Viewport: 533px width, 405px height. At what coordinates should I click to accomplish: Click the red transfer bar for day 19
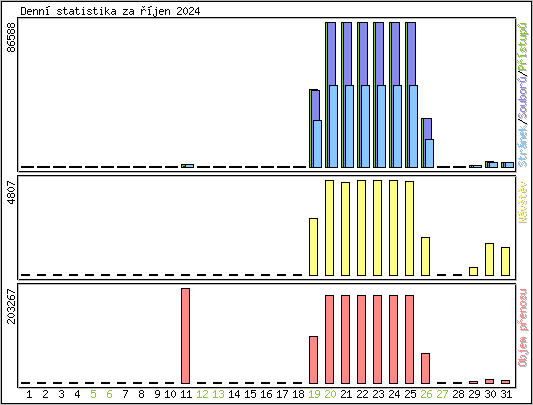point(313,360)
